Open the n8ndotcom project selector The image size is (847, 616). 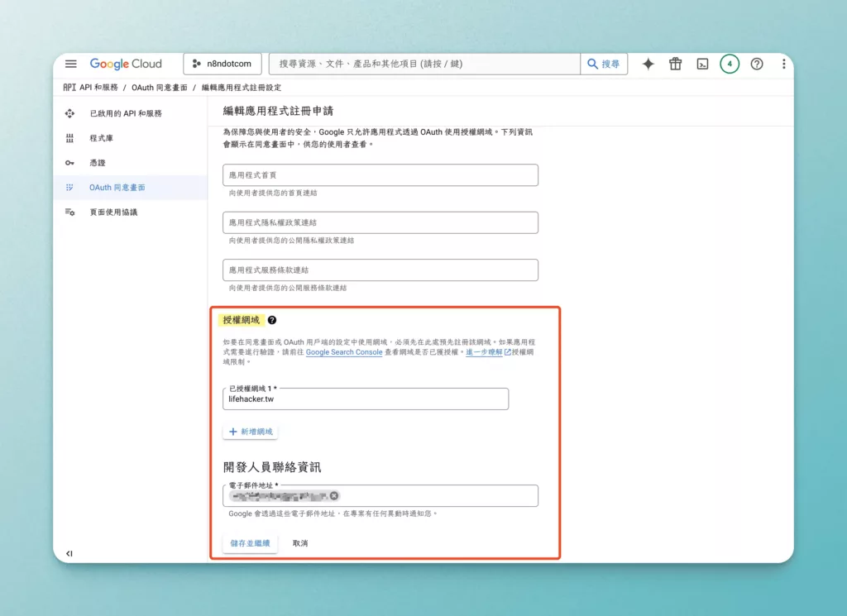(223, 64)
